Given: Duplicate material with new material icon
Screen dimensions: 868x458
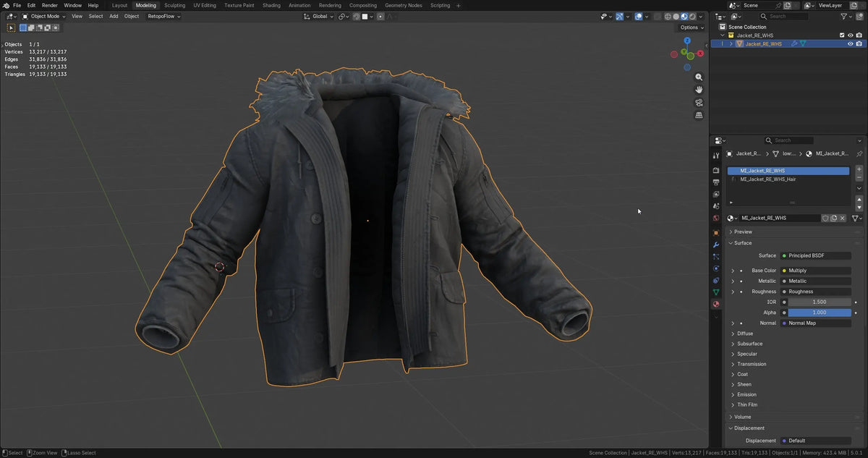Looking at the screenshot, I should (834, 218).
